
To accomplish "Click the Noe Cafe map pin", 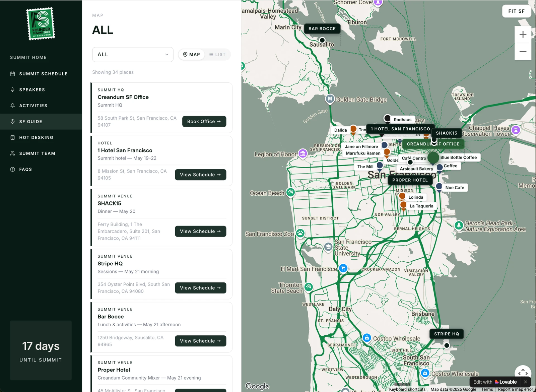I will 439,187.
